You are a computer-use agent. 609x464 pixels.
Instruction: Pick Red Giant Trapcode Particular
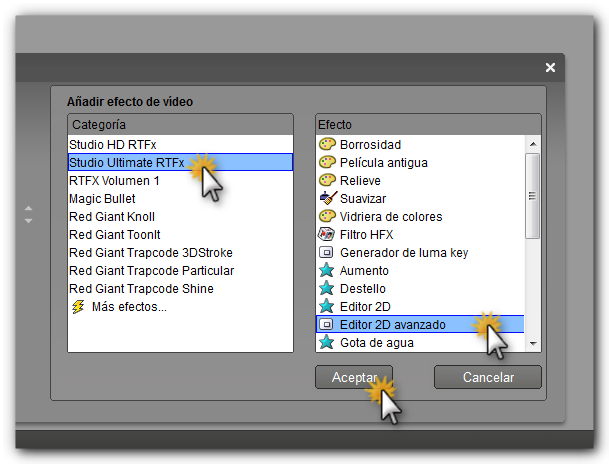(180, 270)
